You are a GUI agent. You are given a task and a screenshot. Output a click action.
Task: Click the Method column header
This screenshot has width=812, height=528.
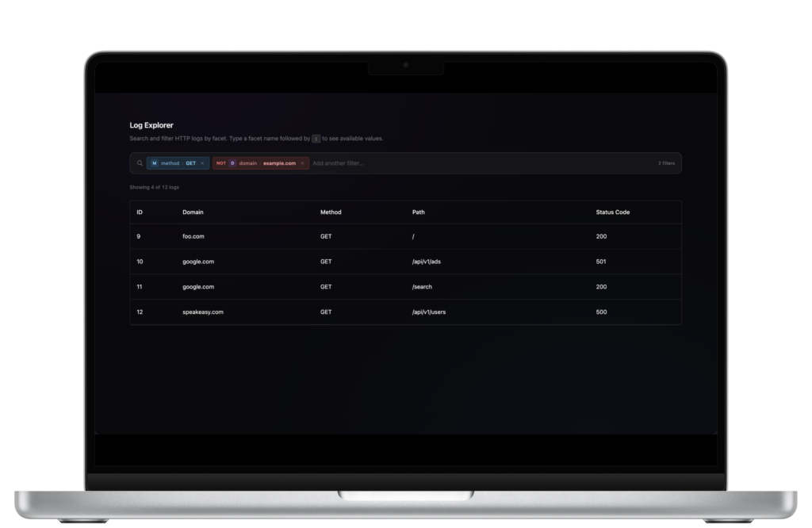tap(331, 212)
